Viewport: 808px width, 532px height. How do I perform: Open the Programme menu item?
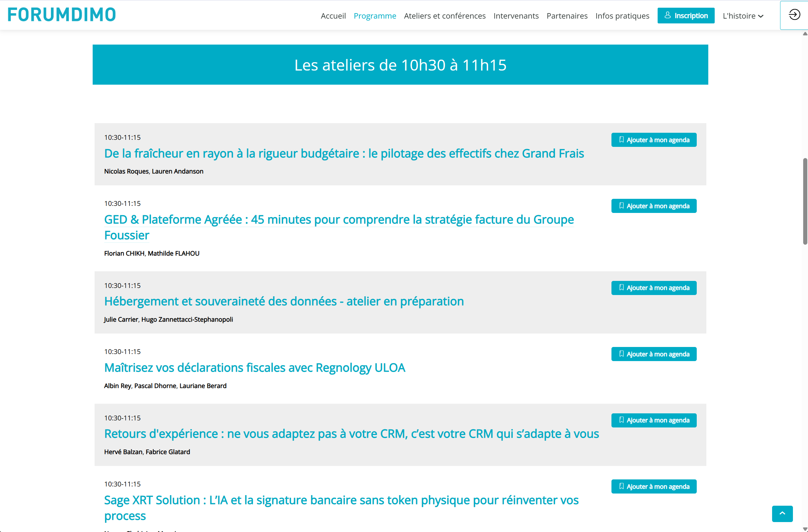[x=375, y=16]
